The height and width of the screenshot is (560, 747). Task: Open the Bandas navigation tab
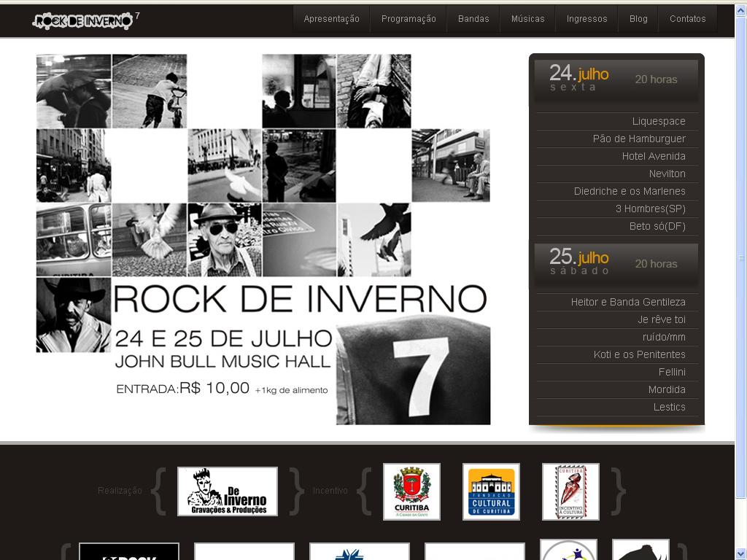point(473,19)
